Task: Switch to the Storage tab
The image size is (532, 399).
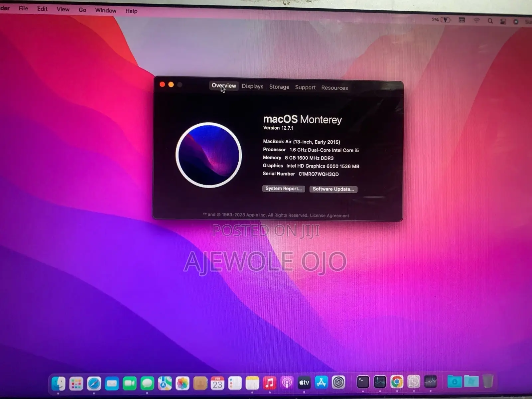Action: [279, 87]
